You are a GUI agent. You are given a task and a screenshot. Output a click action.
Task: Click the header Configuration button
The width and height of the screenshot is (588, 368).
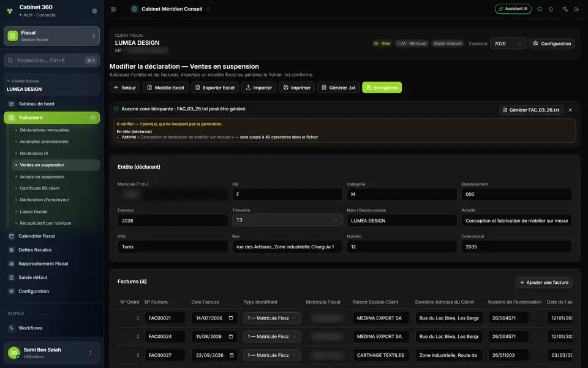coord(552,44)
